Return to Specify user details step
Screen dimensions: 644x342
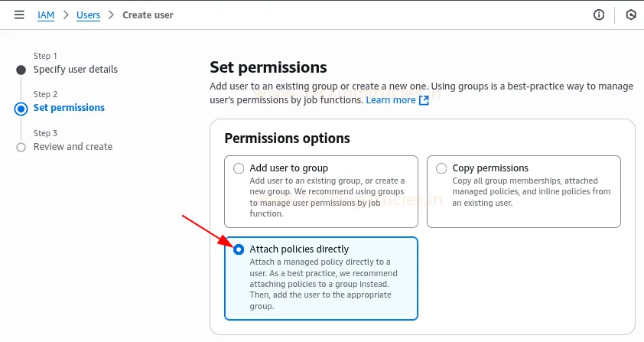pyautogui.click(x=76, y=70)
